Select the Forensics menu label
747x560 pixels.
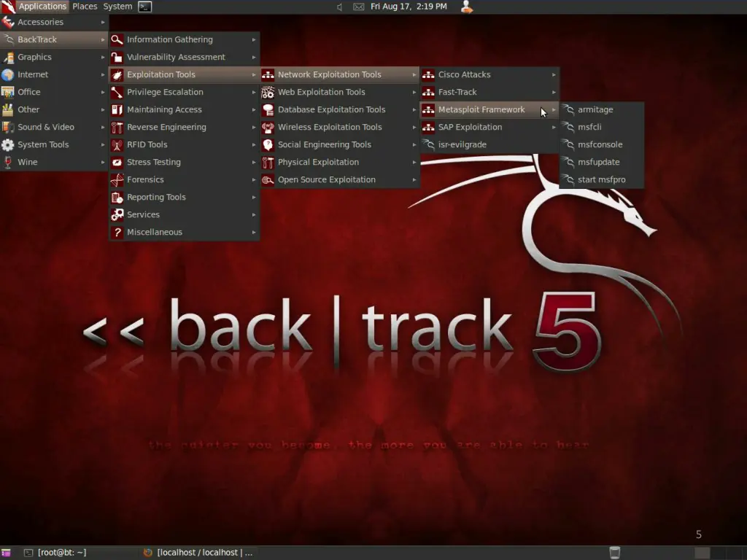[145, 179]
